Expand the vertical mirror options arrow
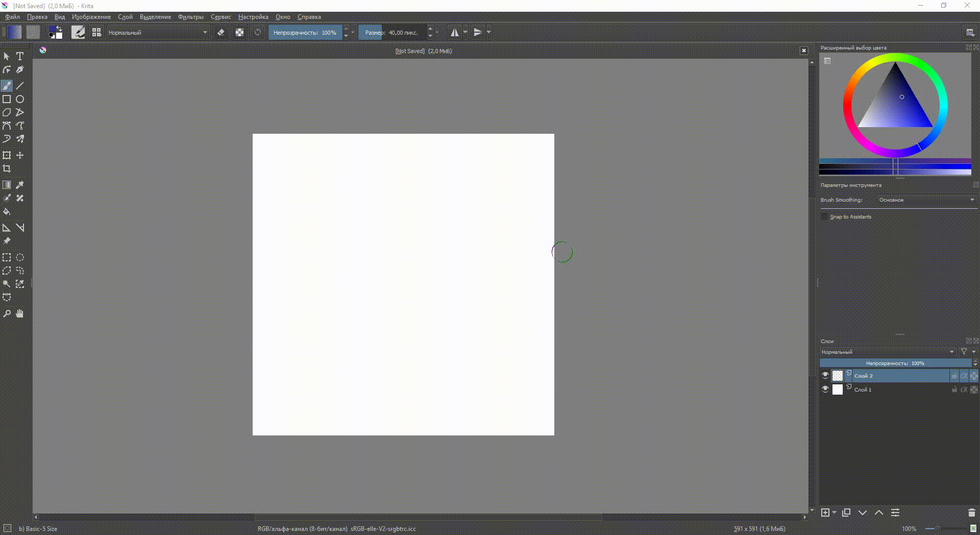 pyautogui.click(x=488, y=32)
